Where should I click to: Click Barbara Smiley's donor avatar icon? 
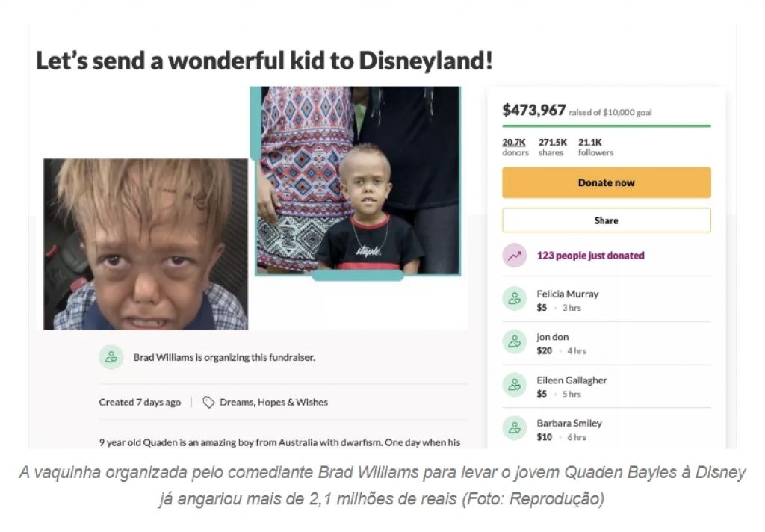point(515,428)
